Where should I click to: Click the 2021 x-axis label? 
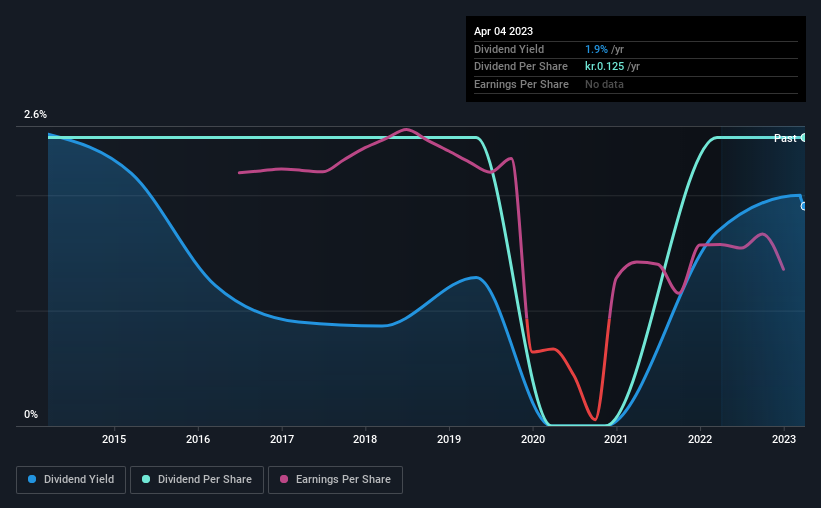click(616, 439)
